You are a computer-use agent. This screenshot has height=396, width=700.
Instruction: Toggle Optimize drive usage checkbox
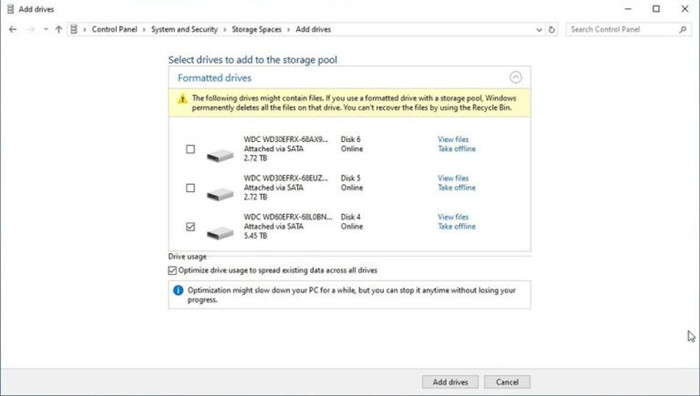coord(172,271)
